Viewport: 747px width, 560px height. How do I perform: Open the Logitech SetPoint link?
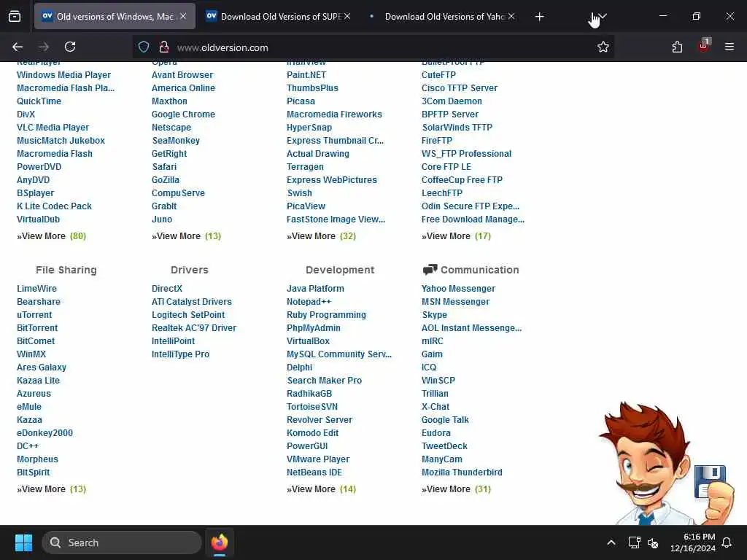click(x=188, y=315)
